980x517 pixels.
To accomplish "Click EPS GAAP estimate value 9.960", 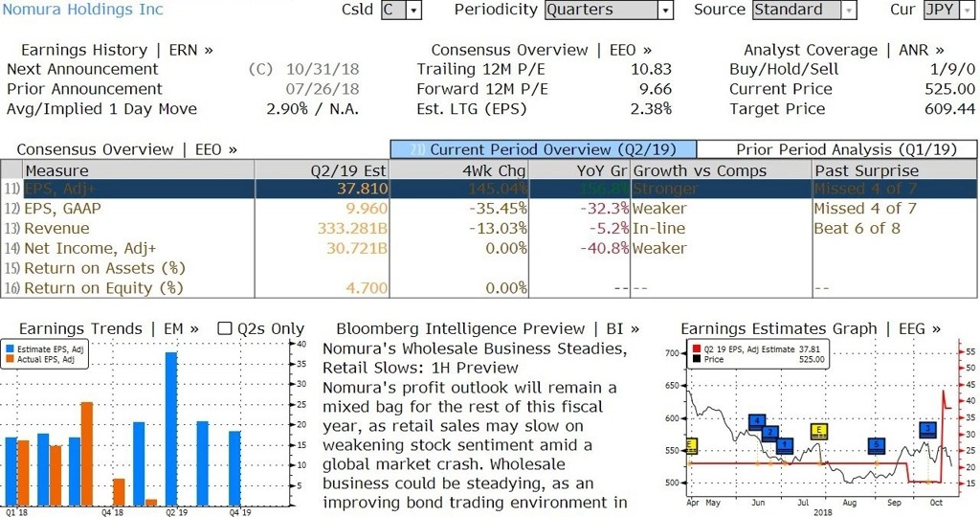I will coord(367,209).
